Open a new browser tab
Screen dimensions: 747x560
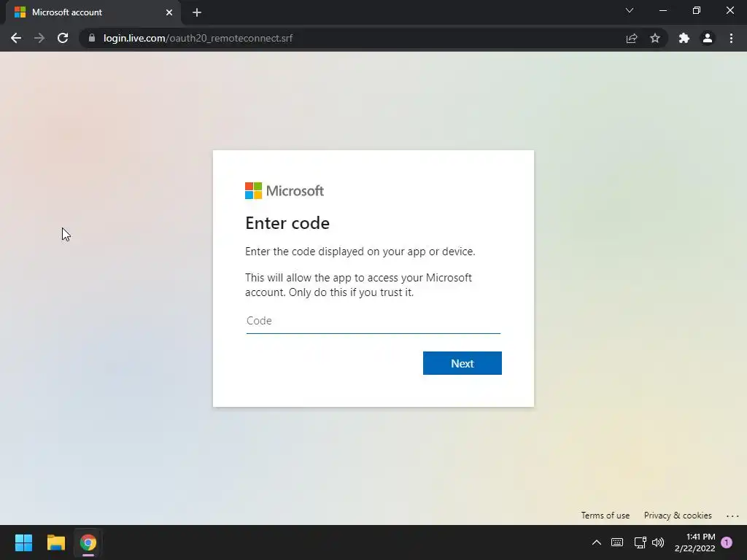[197, 12]
